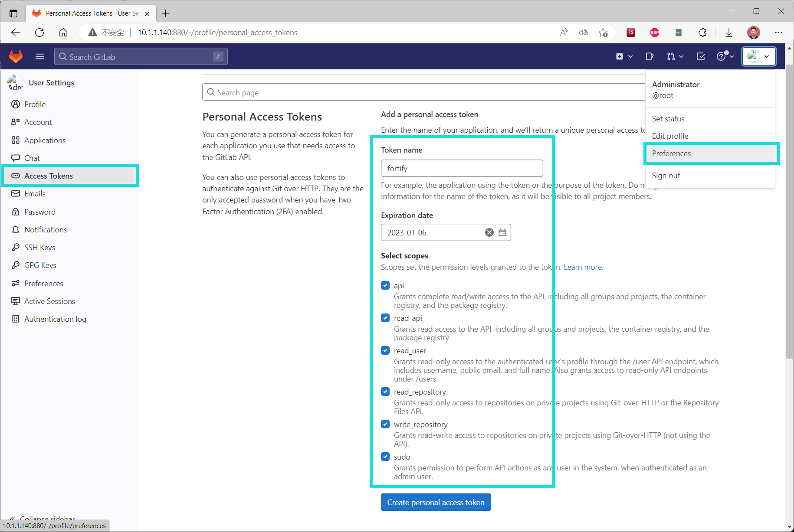
Task: Focus the Token name input field
Action: pos(462,168)
